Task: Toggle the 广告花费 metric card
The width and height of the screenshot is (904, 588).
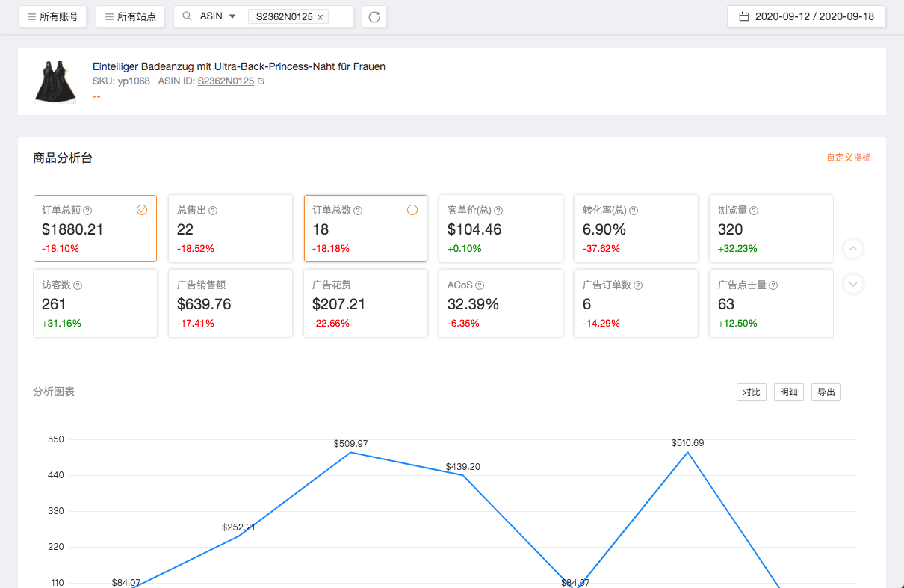Action: (365, 303)
